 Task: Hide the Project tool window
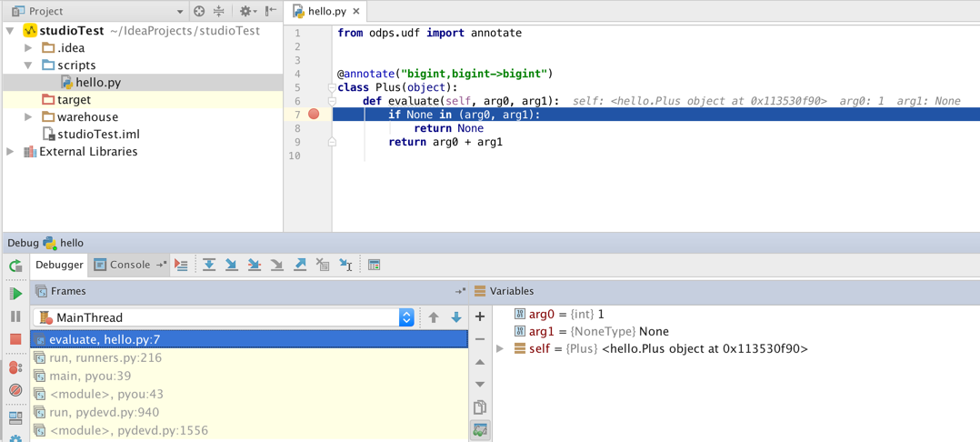pyautogui.click(x=271, y=11)
